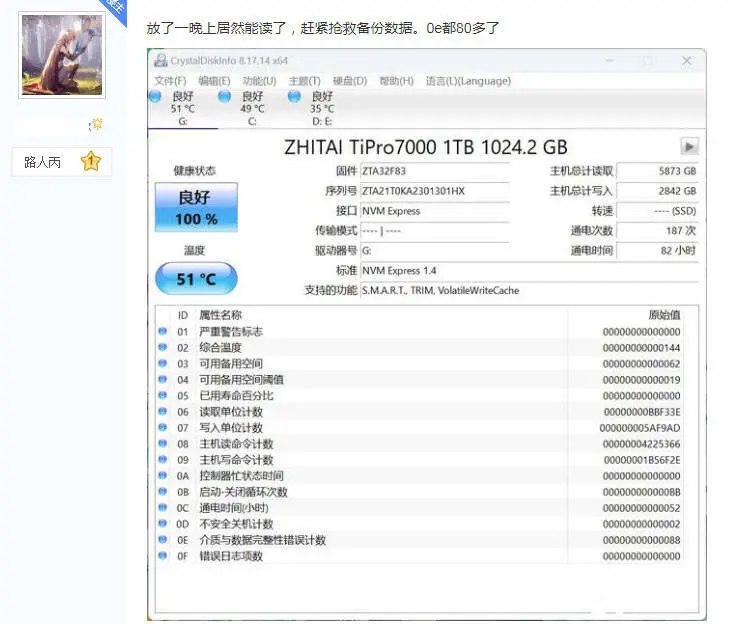Screen dimensions: 733x624
Task: Click the drive letter field G:
Action: click(x=435, y=251)
